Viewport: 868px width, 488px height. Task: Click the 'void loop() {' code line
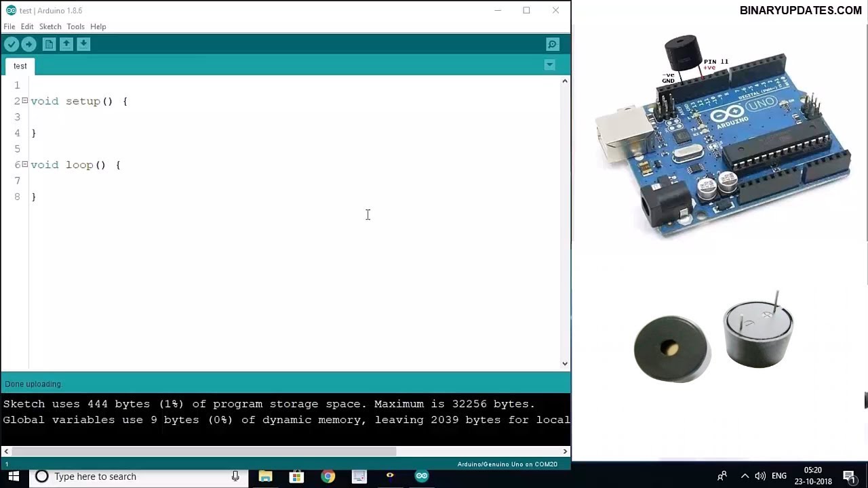pyautogui.click(x=75, y=165)
